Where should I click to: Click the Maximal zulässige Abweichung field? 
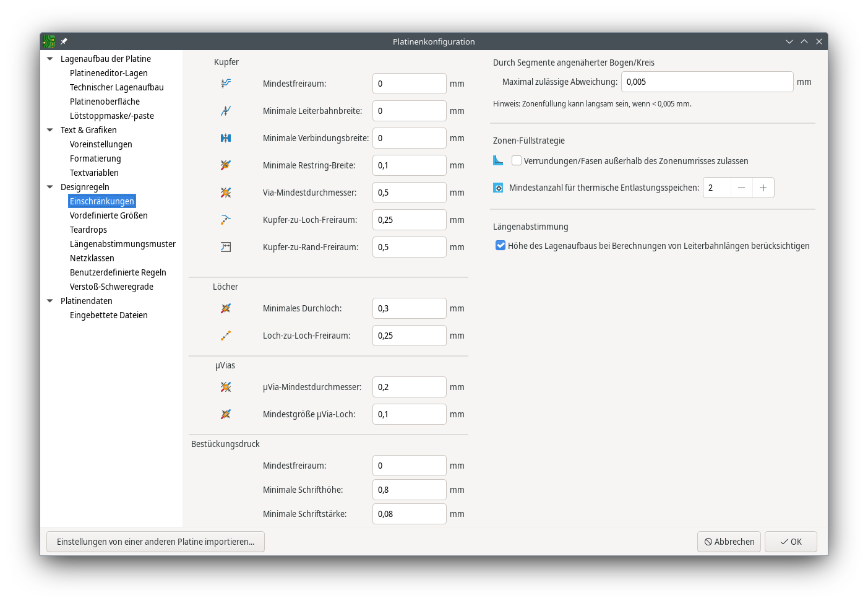tap(707, 82)
